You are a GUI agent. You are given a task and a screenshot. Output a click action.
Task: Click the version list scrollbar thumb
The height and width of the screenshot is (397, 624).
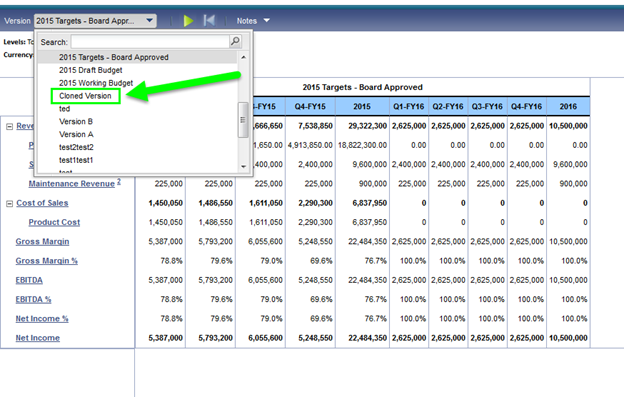(x=243, y=120)
